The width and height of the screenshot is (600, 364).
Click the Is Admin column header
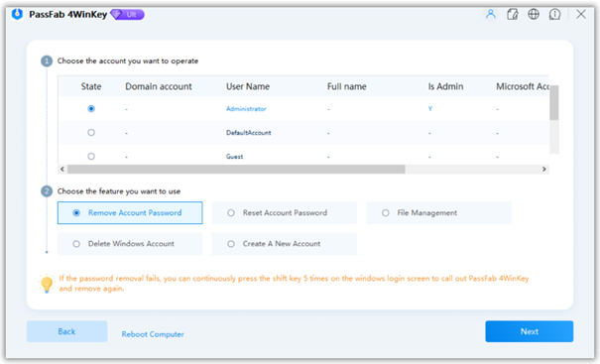click(x=445, y=86)
